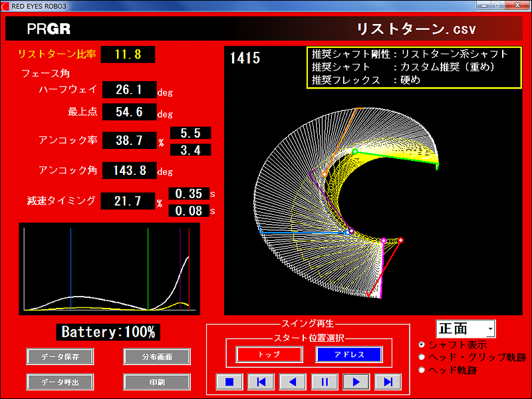The width and height of the screenshot is (532, 399).
Task: Select シャフト表示 radio option
Action: coord(422,345)
